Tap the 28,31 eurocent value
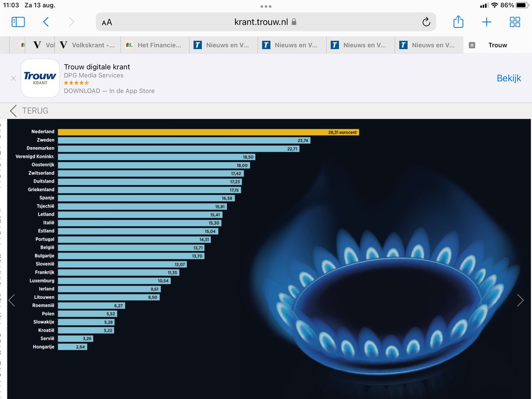532x399 pixels. click(343, 132)
